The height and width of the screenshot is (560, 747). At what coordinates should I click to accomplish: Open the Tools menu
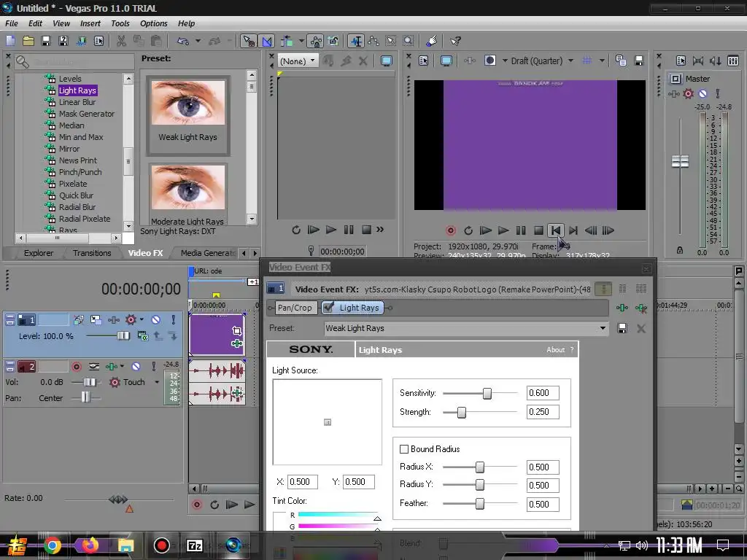click(x=120, y=23)
